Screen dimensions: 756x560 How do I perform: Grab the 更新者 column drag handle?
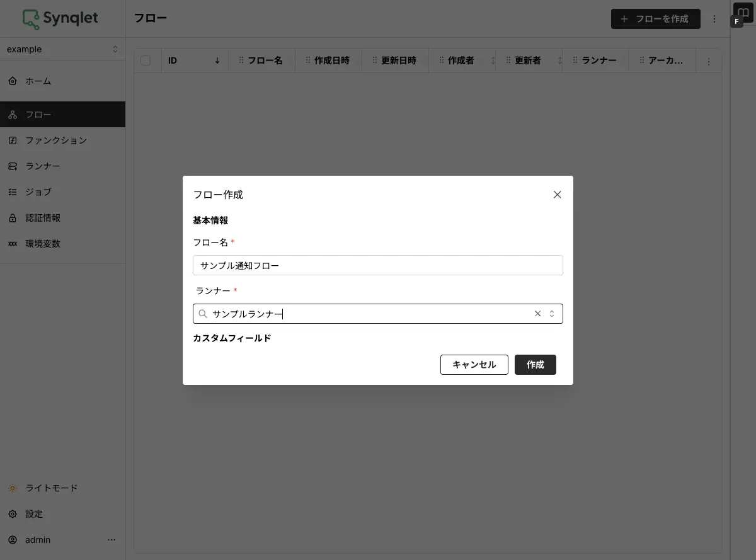click(x=508, y=60)
